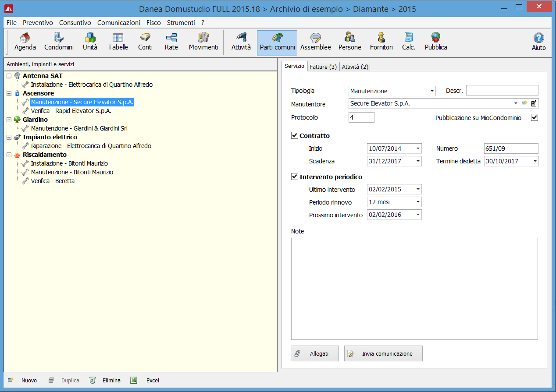This screenshot has width=556, height=392.
Task: Select the Servizio tab
Action: (x=294, y=66)
